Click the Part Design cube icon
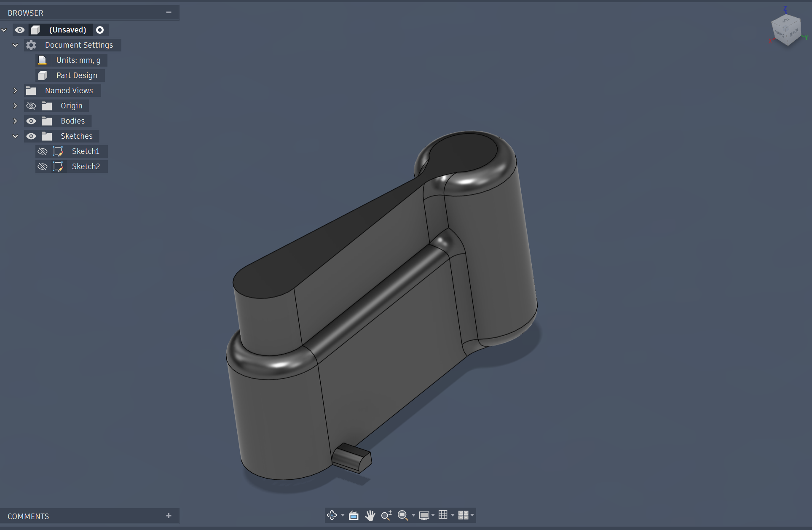Screen dimensions: 812x530 click(42, 75)
